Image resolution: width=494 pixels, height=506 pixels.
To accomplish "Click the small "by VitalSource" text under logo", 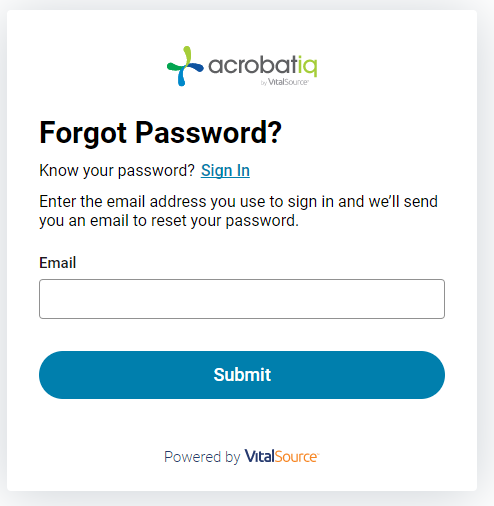I will (x=284, y=82).
